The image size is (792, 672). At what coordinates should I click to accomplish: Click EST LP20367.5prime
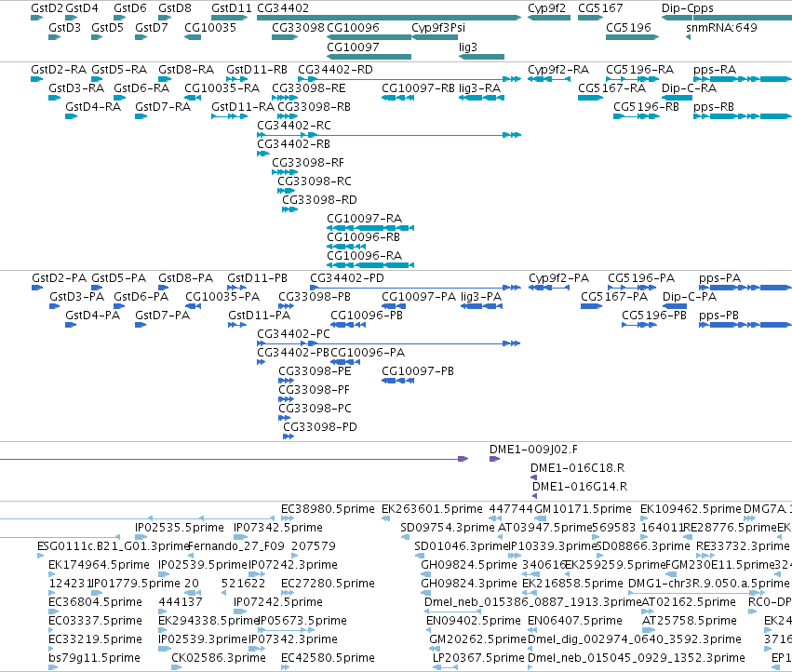(x=478, y=658)
